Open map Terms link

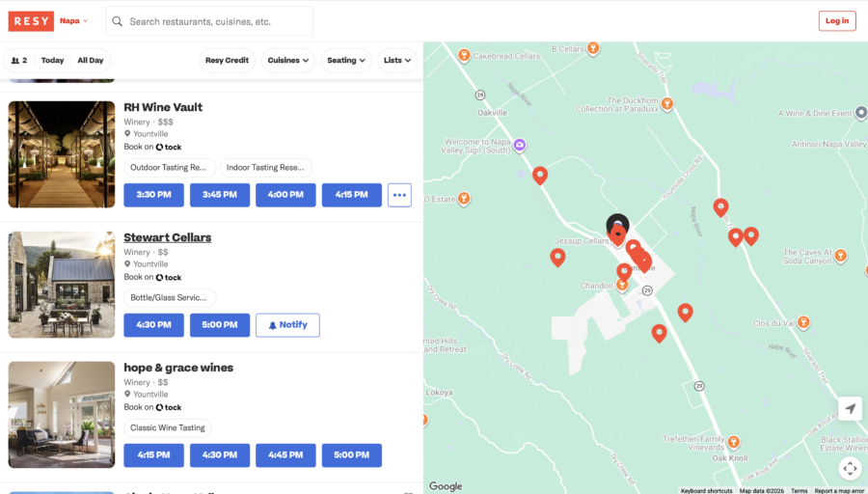pos(799,491)
